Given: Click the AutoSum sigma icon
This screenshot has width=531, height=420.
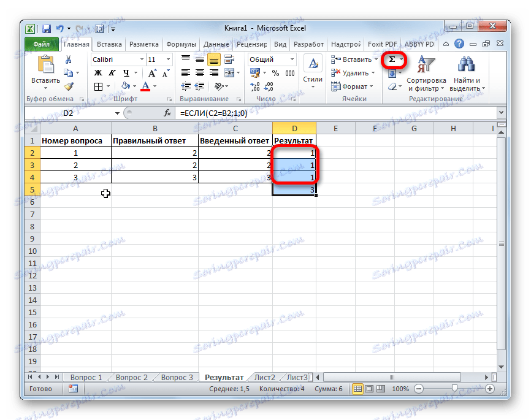Looking at the screenshot, I should tap(392, 60).
